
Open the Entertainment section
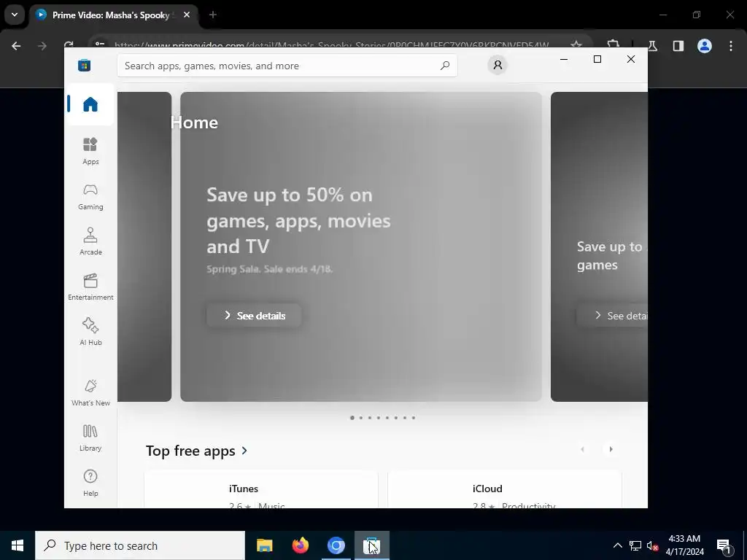pos(90,287)
